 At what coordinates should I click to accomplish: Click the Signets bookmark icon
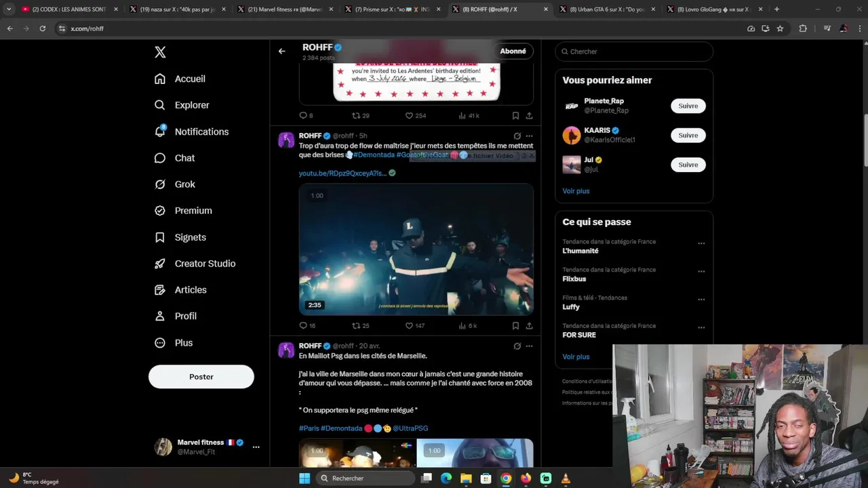coord(160,237)
